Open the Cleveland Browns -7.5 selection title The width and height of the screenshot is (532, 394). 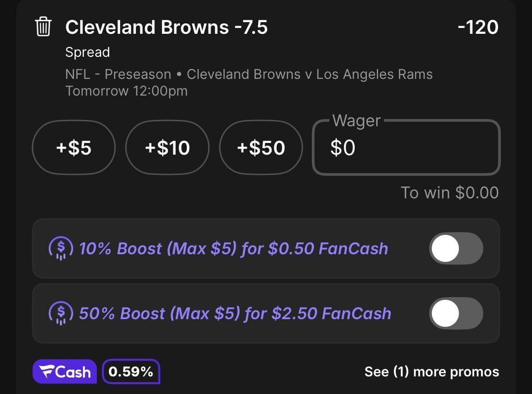coord(166,27)
